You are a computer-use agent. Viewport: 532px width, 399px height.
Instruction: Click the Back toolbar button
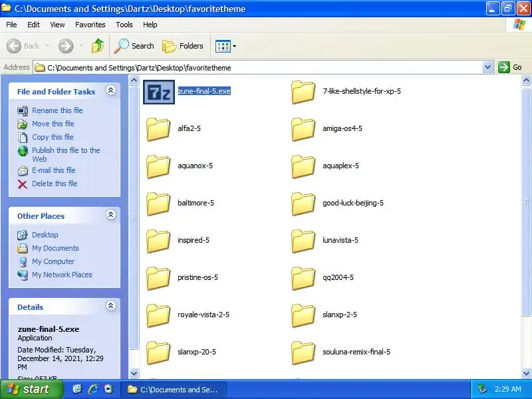[23, 46]
